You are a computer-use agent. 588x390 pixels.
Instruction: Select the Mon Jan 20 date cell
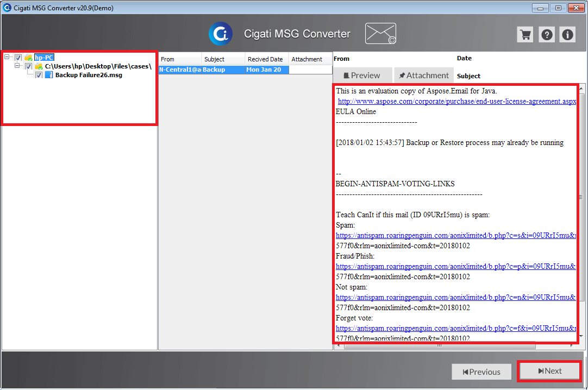click(x=267, y=70)
